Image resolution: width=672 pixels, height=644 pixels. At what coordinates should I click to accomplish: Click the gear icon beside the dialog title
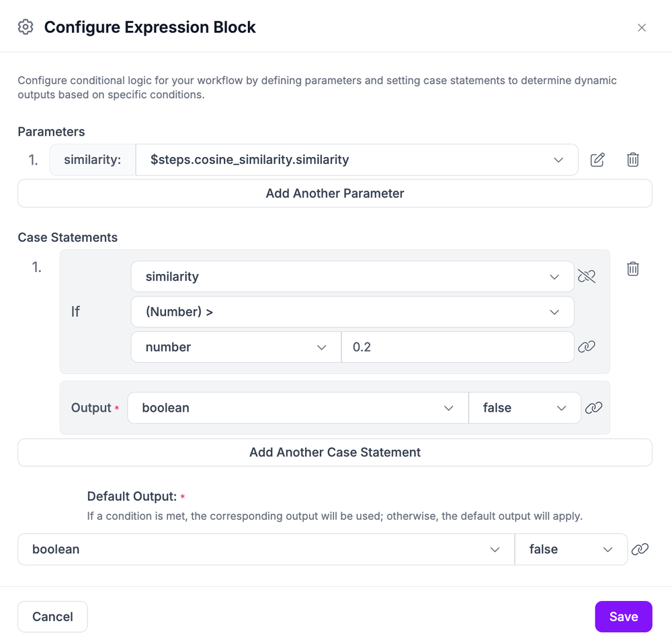[x=25, y=27]
